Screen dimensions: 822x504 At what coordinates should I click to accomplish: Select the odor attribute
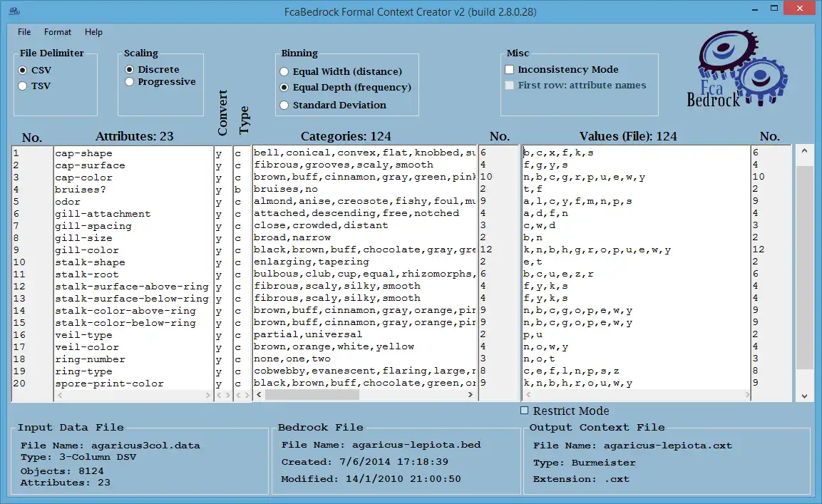click(x=68, y=202)
